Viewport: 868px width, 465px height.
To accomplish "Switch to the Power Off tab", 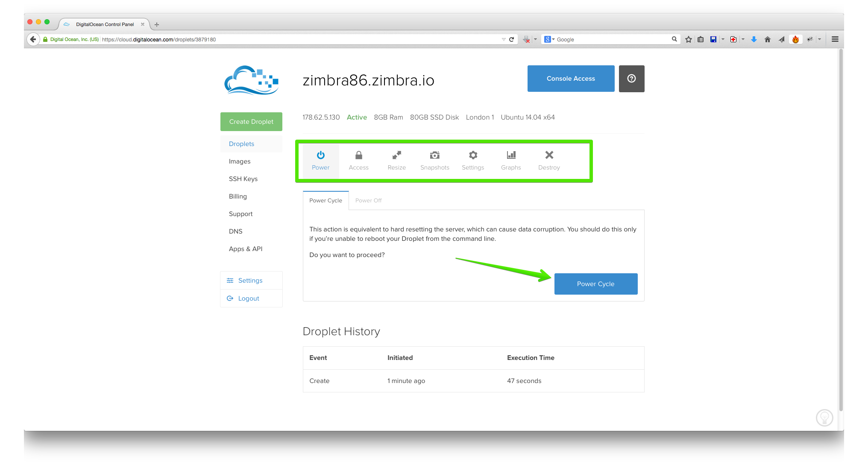I will click(369, 201).
